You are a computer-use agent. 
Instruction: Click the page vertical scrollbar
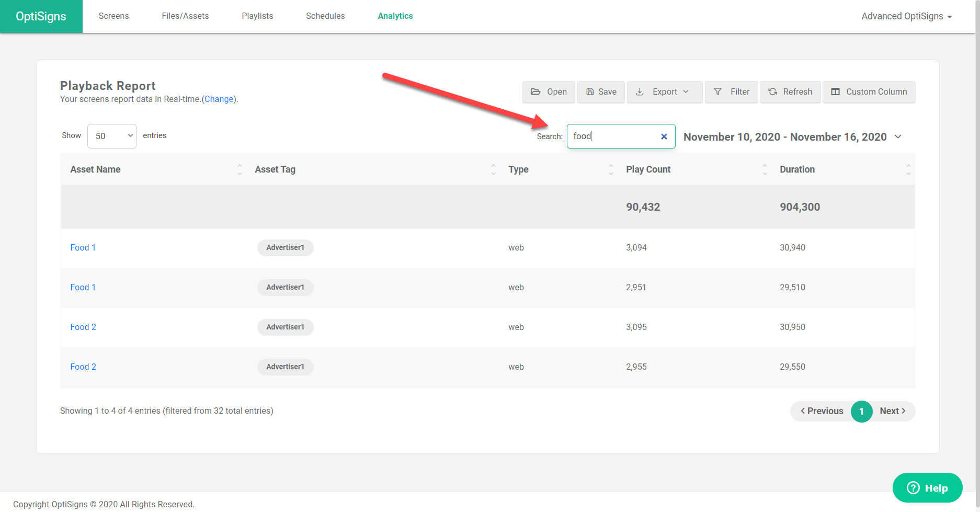pos(977,256)
